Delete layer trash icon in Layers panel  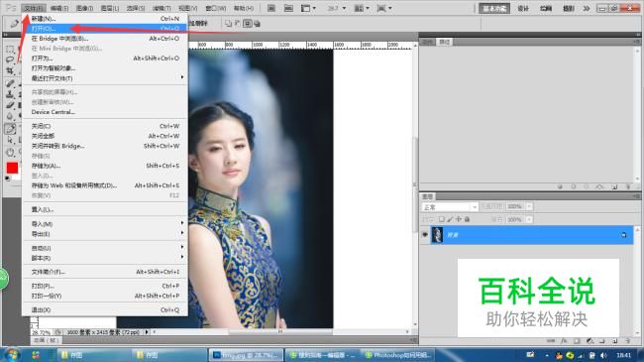tap(628, 340)
